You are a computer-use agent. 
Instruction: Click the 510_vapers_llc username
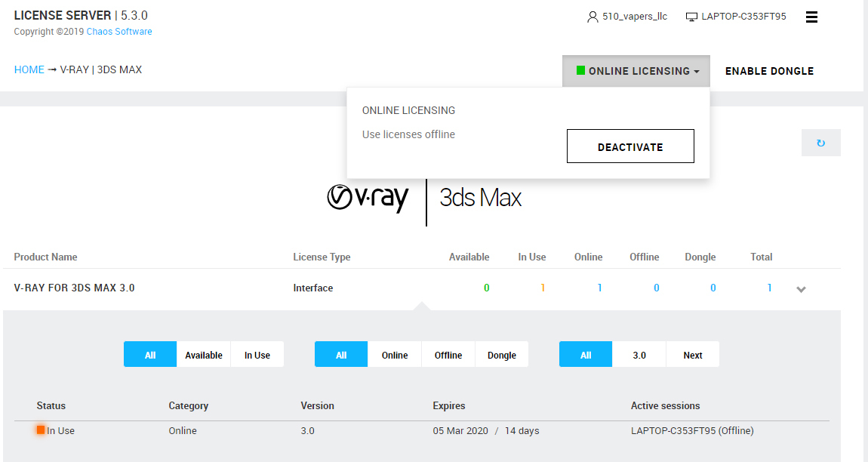click(x=635, y=17)
